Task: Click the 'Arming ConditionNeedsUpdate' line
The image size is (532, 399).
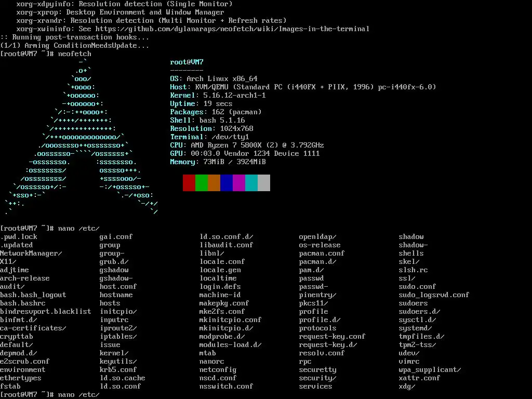Action: [x=75, y=46]
